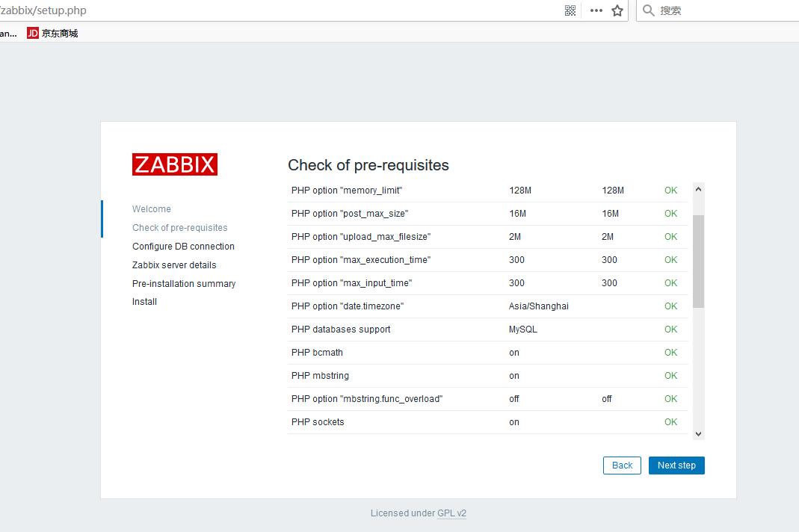Select the Check of pre-requisites step
The image size is (799, 532).
tap(180, 228)
